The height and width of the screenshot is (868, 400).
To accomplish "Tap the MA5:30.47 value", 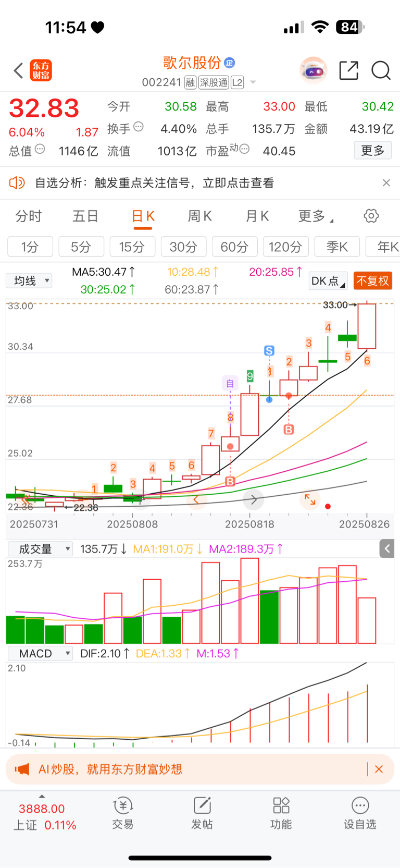I will [x=104, y=272].
